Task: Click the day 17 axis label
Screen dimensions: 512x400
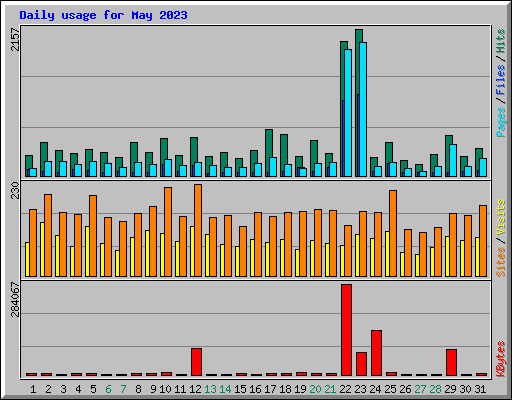Action: (270, 389)
